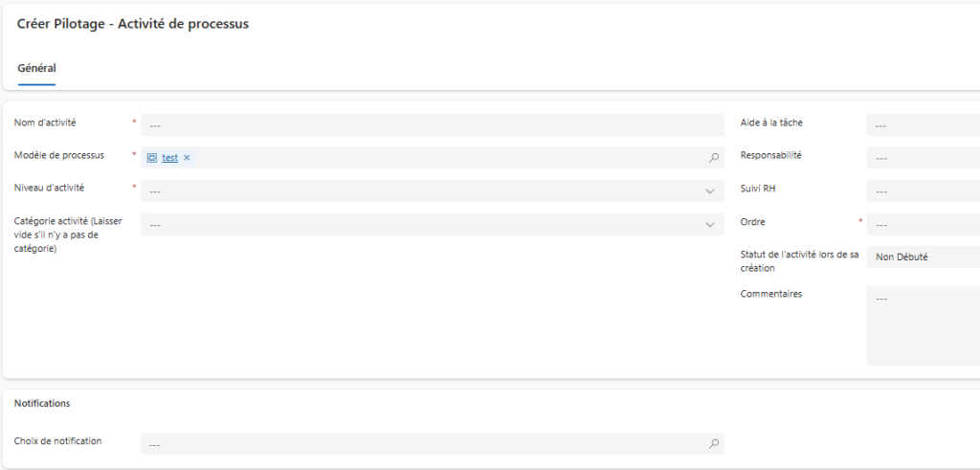Click the Nom d'activité label
The height and width of the screenshot is (470, 980).
click(45, 123)
